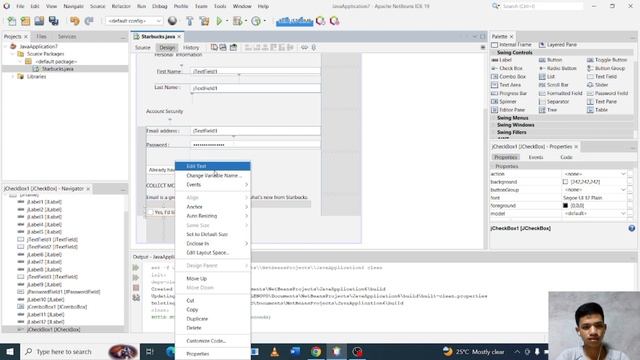640x360 pixels.
Task: Open the Events tab in the Properties panel
Action: tap(536, 157)
